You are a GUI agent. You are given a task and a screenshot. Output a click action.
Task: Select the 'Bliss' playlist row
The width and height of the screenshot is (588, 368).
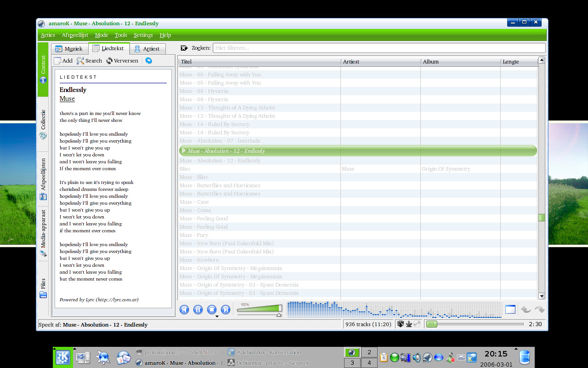(x=358, y=169)
